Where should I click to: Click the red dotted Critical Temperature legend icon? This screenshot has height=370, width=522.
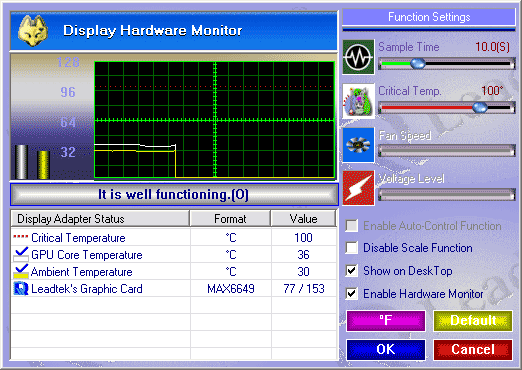(x=20, y=237)
